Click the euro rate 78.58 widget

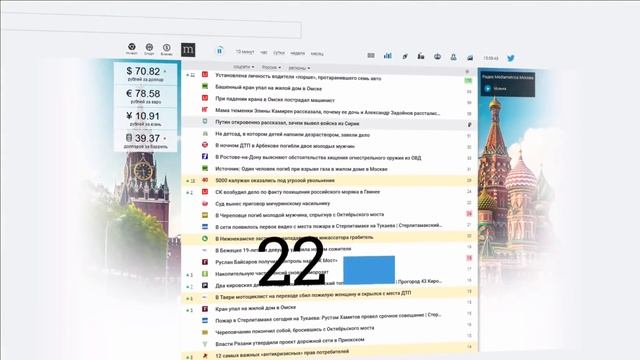pos(145,96)
